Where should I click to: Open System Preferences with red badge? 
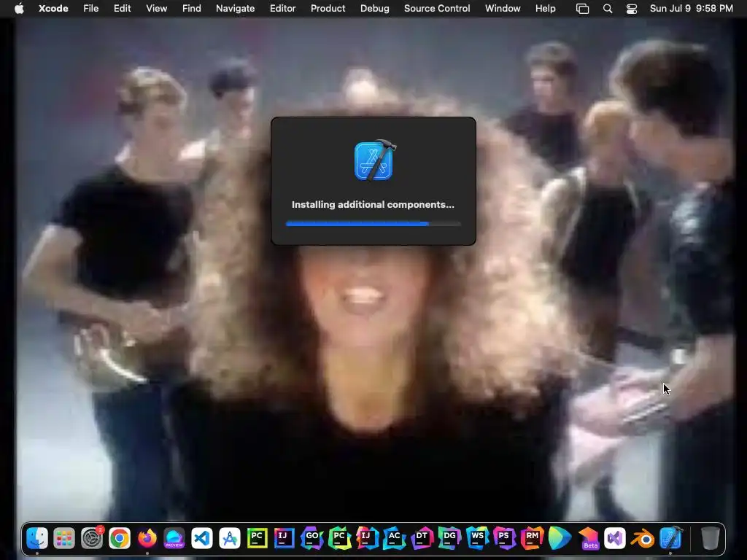[91, 539]
